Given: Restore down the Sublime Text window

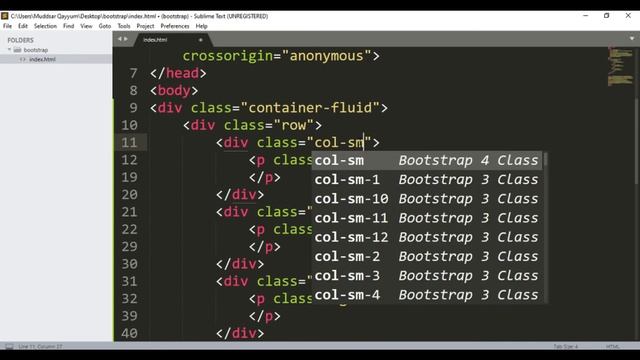Looking at the screenshot, I should [x=607, y=16].
